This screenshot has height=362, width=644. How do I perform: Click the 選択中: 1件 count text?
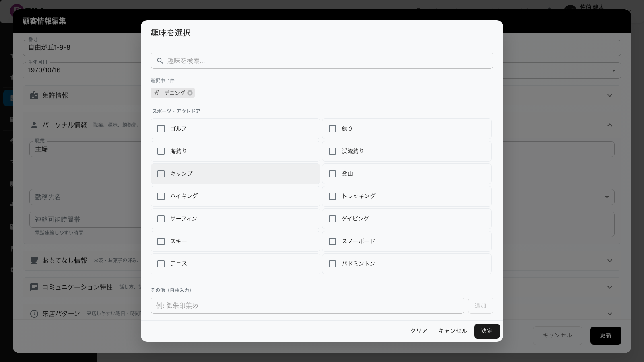tap(163, 81)
